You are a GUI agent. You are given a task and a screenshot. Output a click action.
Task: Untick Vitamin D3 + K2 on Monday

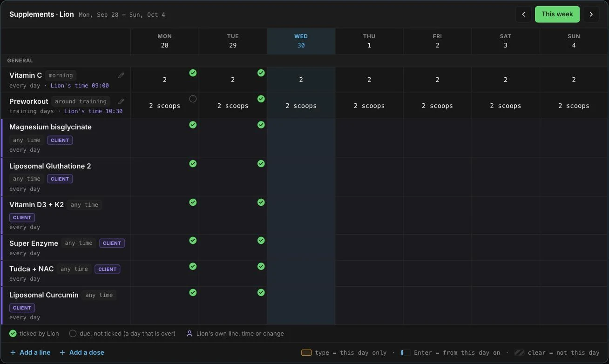(193, 202)
